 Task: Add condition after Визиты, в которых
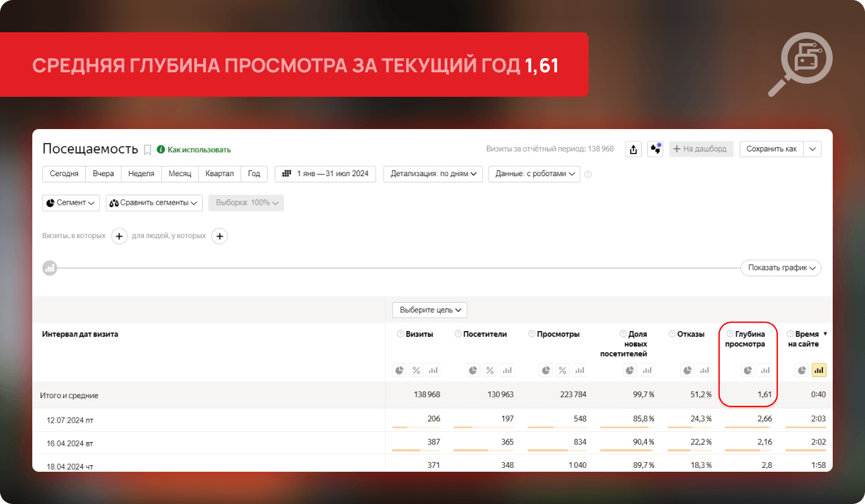click(119, 236)
